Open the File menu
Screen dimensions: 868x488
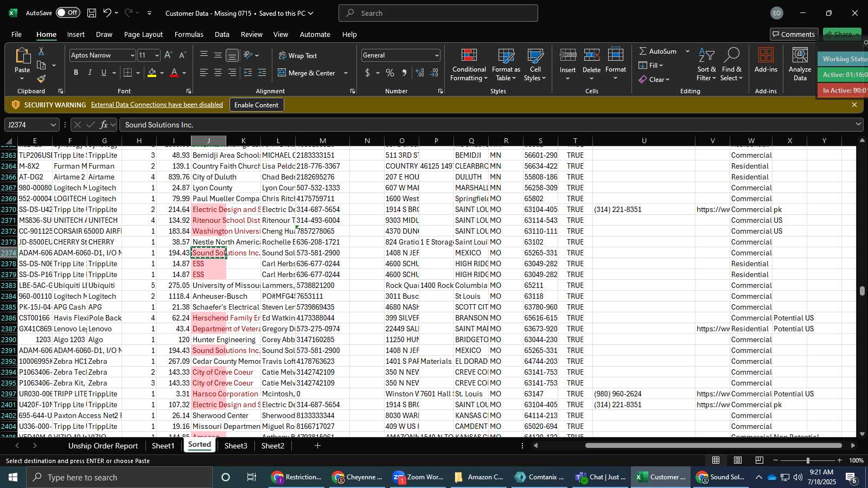tap(16, 34)
